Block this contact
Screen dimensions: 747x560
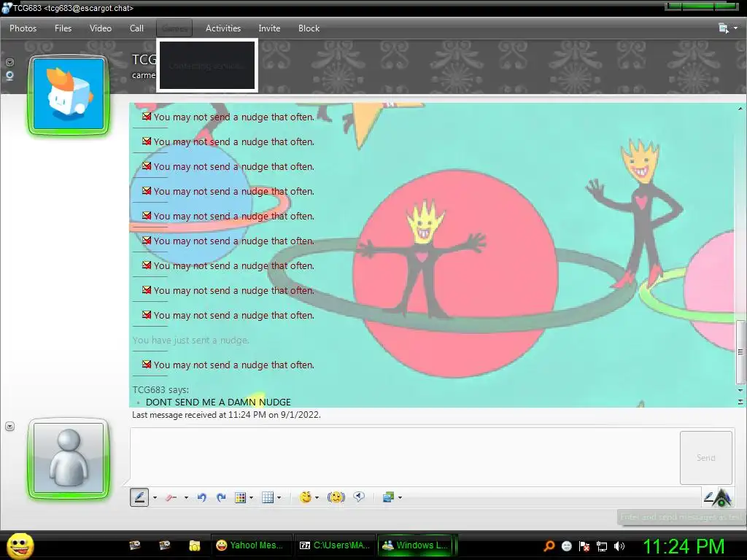(309, 28)
